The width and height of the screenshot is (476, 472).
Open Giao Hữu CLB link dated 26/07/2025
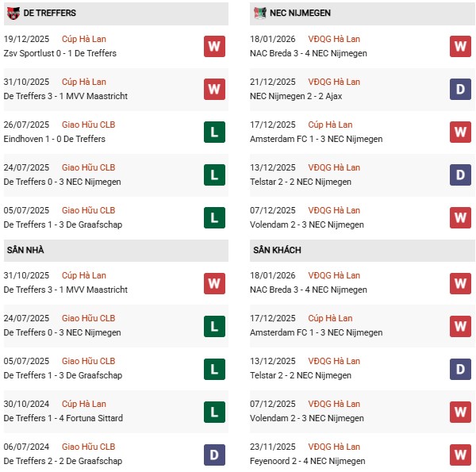coord(89,125)
